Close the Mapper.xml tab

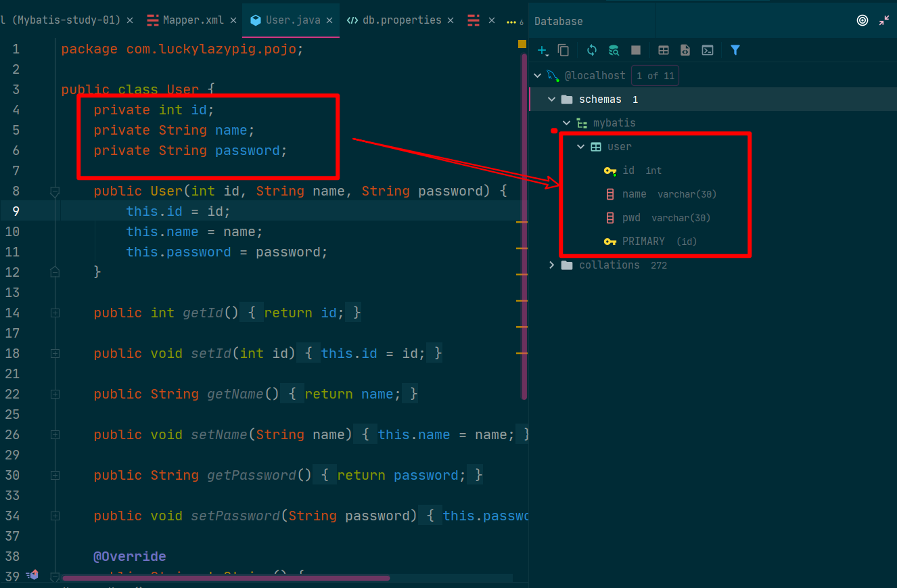point(233,20)
